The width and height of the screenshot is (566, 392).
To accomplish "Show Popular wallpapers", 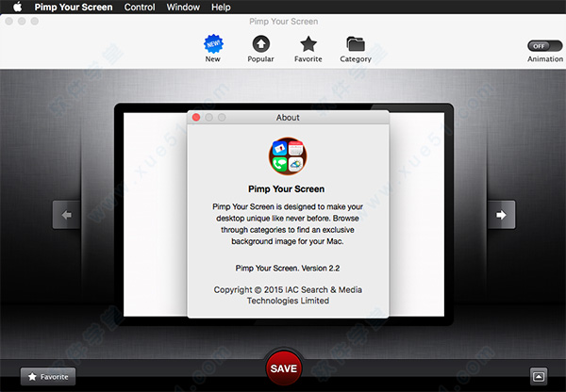I will pyautogui.click(x=260, y=48).
